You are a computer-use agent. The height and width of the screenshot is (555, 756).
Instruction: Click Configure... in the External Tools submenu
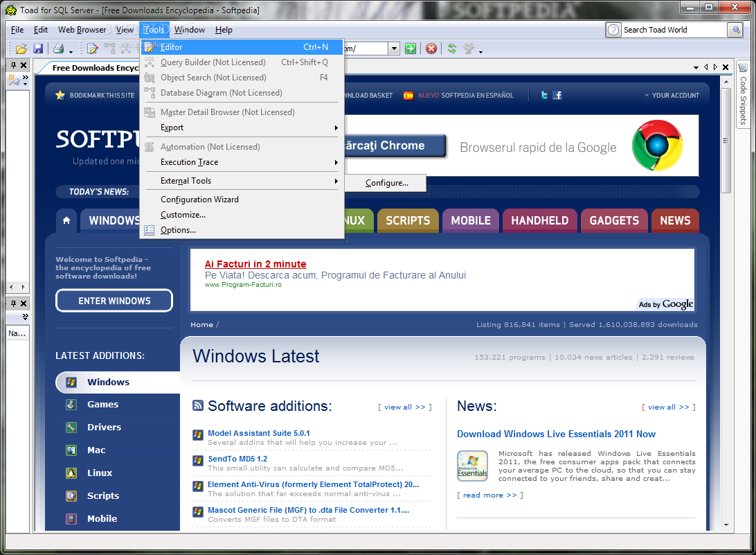[386, 183]
